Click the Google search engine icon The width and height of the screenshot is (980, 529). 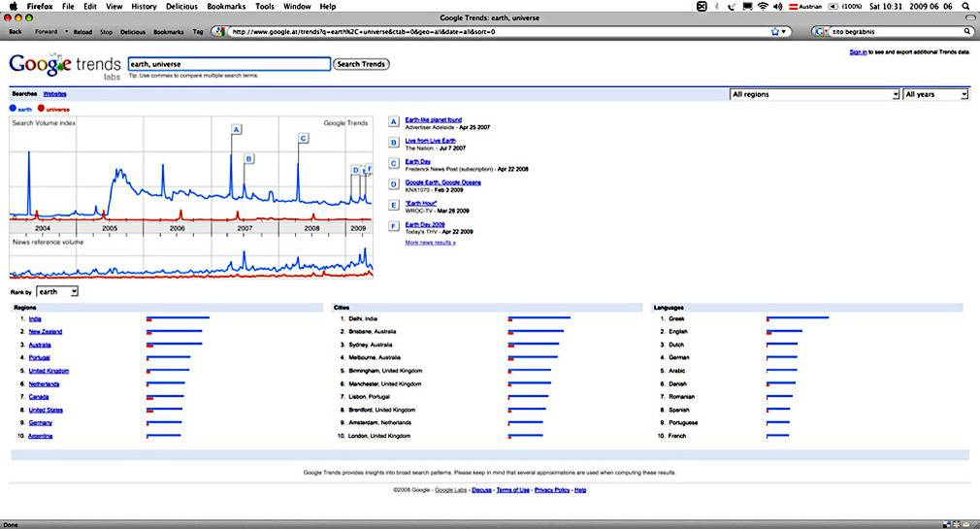tap(821, 31)
